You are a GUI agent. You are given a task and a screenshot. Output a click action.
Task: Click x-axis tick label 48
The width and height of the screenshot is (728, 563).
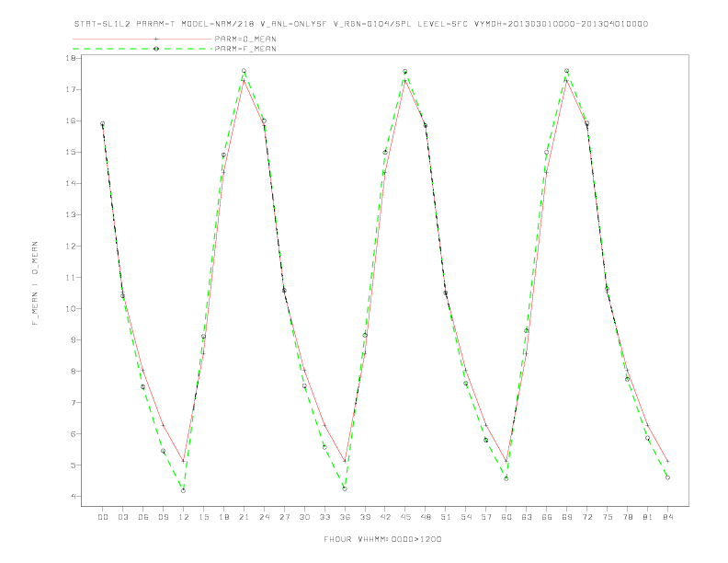pyautogui.click(x=426, y=517)
